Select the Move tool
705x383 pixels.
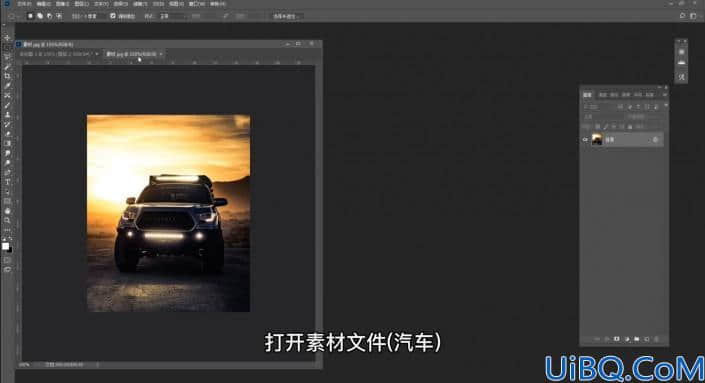tap(7, 38)
